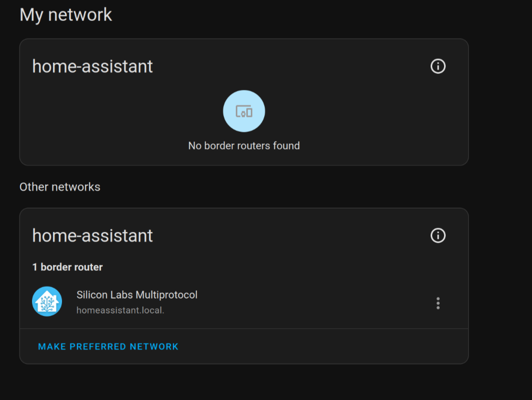Select the Silicon Labs Multiprotocol border router
The height and width of the screenshot is (400, 532).
point(137,295)
